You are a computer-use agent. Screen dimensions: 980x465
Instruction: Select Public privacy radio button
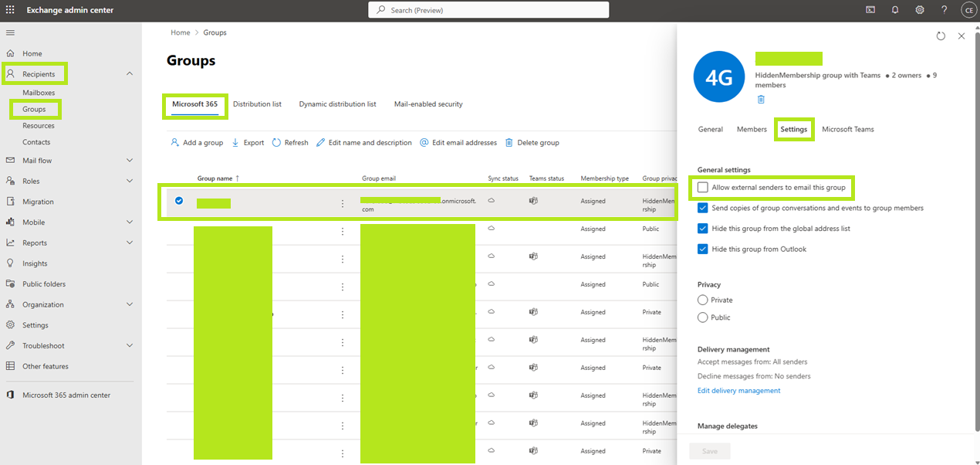(x=702, y=317)
